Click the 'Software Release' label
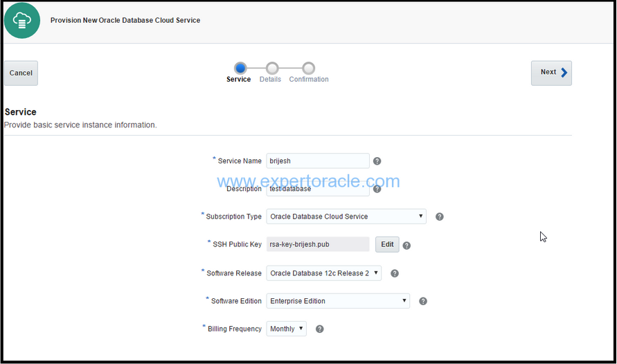The width and height of the screenshot is (617, 364). (x=234, y=273)
